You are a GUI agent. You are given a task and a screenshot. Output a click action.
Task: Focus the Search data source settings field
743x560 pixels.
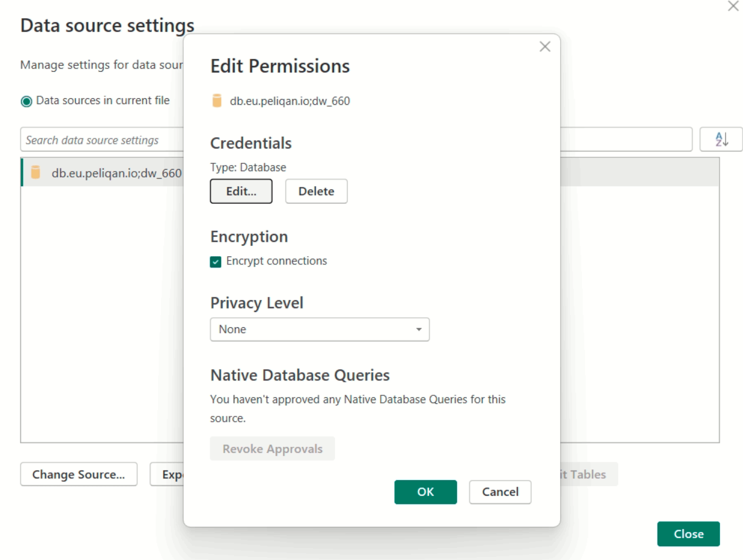click(102, 140)
